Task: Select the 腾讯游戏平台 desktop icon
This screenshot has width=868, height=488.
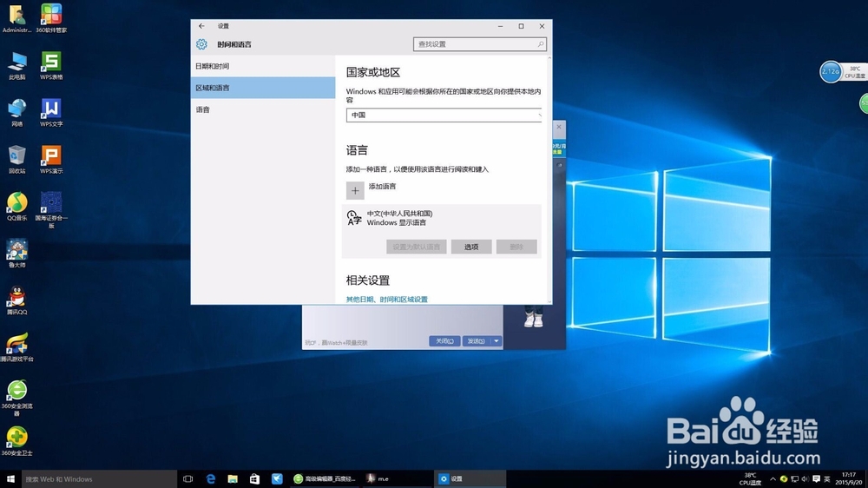Action: 16,348
